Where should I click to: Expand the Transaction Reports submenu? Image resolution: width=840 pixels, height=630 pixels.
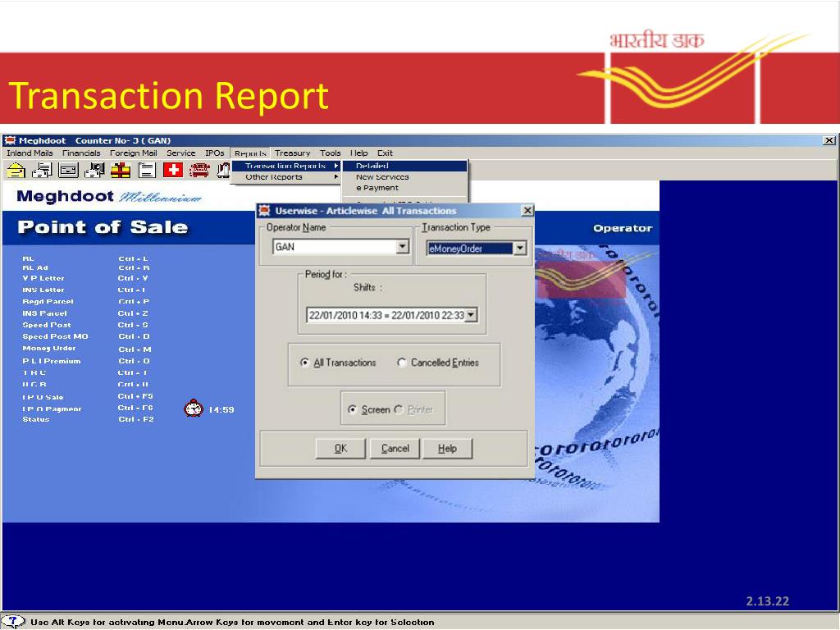pyautogui.click(x=286, y=166)
